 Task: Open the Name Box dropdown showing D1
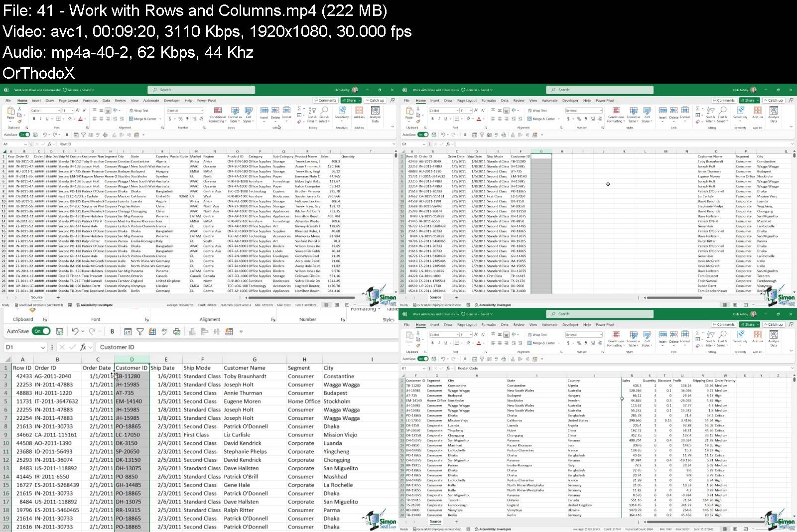tap(43, 347)
